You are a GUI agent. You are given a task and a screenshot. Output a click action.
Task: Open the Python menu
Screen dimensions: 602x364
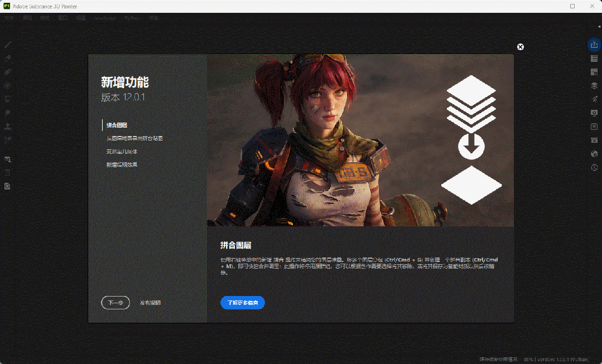tap(133, 18)
